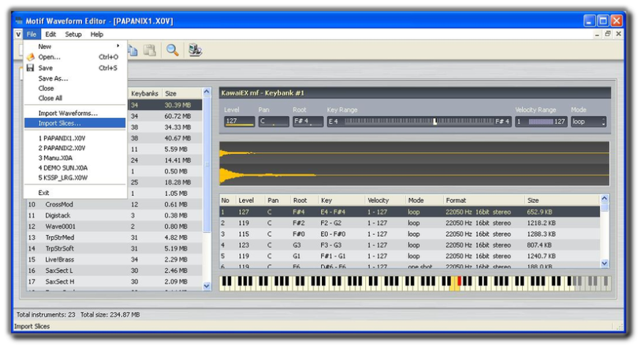This screenshot has width=644, height=351.
Task: Open recent file 3 Manu.X0A
Action: [75, 158]
